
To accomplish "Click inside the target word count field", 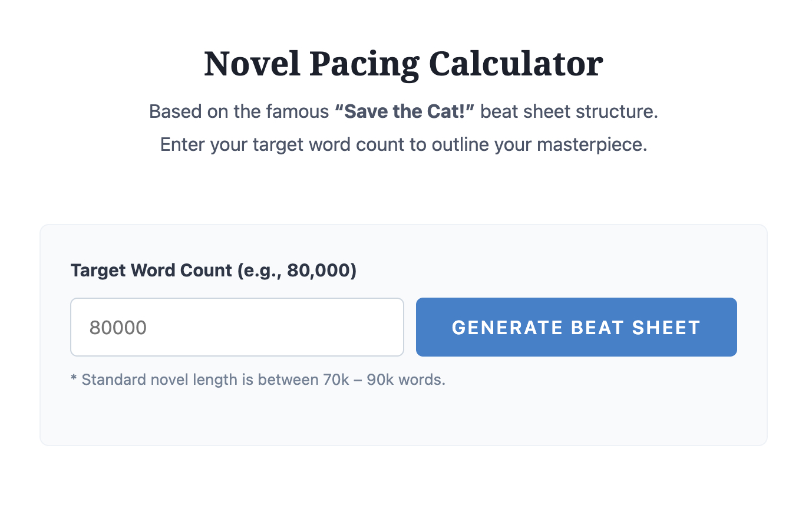I will coord(236,327).
